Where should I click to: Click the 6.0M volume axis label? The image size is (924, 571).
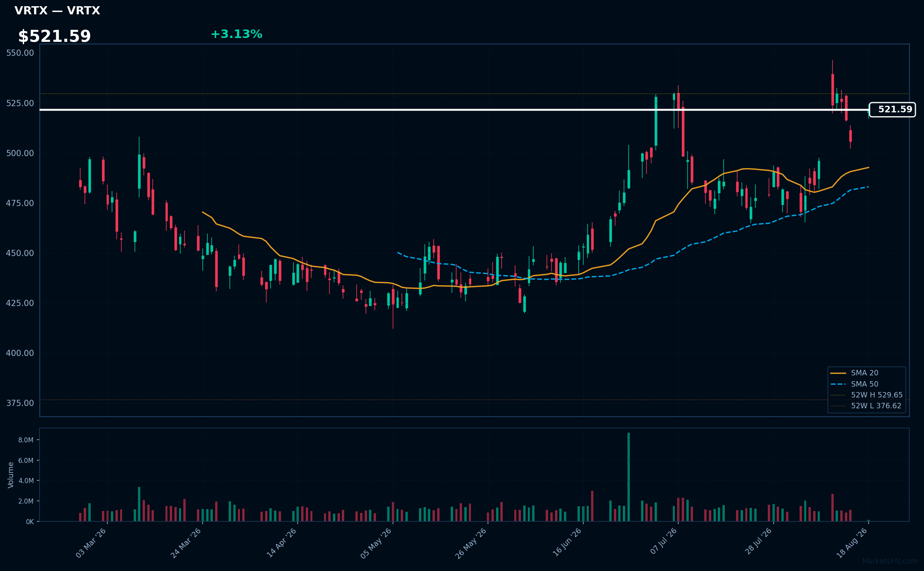click(26, 461)
